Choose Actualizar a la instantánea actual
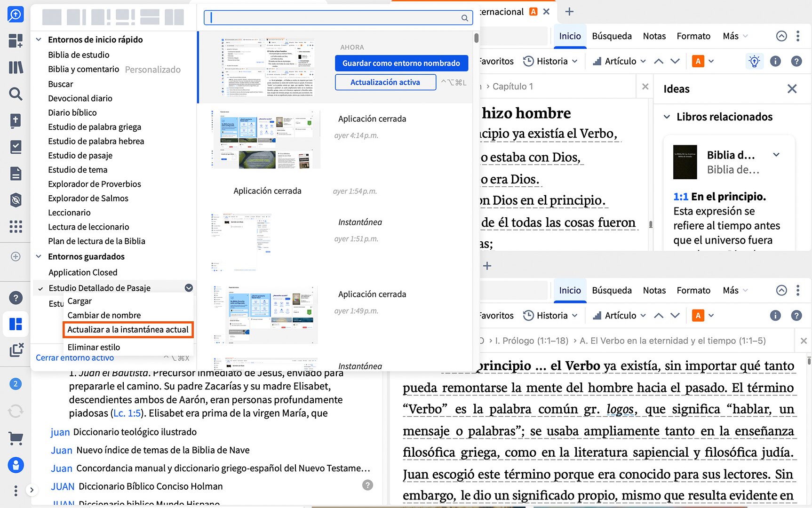The height and width of the screenshot is (508, 812). 128,330
